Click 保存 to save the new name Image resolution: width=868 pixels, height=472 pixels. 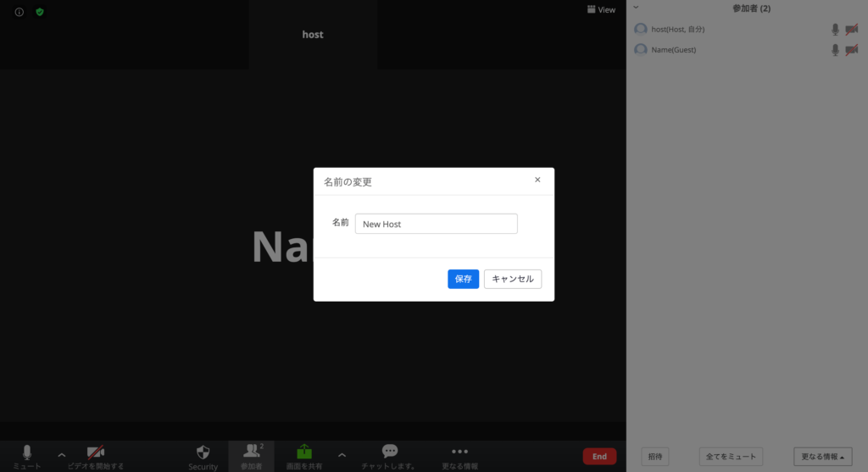point(463,279)
